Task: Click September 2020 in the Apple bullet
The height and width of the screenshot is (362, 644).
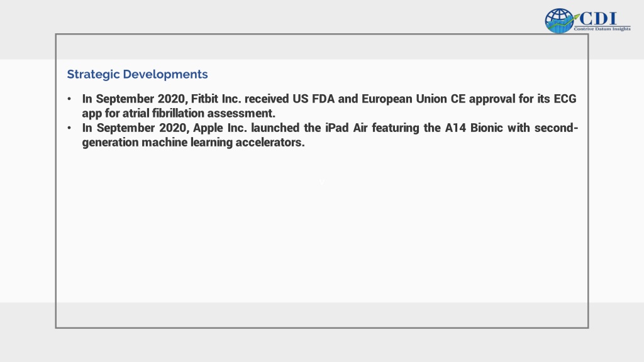Action: coord(143,128)
